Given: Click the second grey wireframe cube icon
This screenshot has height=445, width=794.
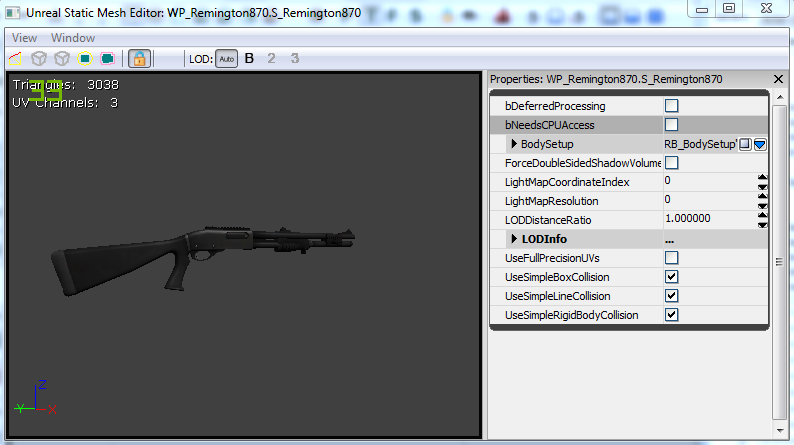Looking at the screenshot, I should 62,59.
